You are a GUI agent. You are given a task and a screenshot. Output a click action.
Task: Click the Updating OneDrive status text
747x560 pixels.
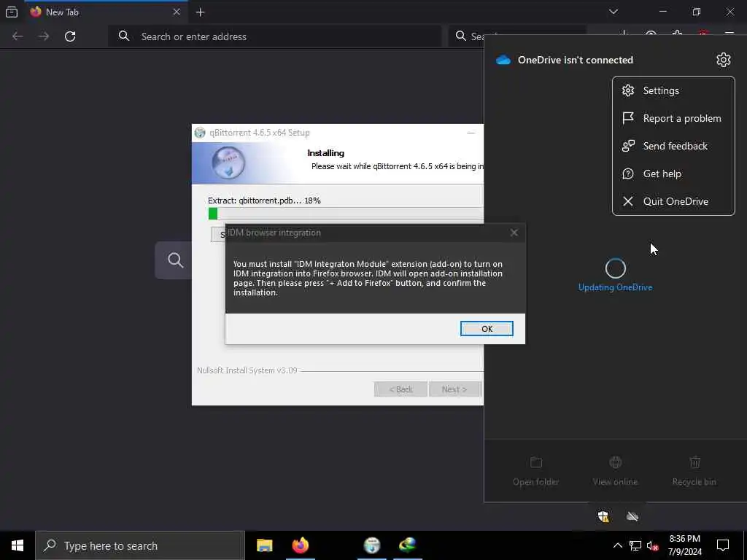[615, 287]
